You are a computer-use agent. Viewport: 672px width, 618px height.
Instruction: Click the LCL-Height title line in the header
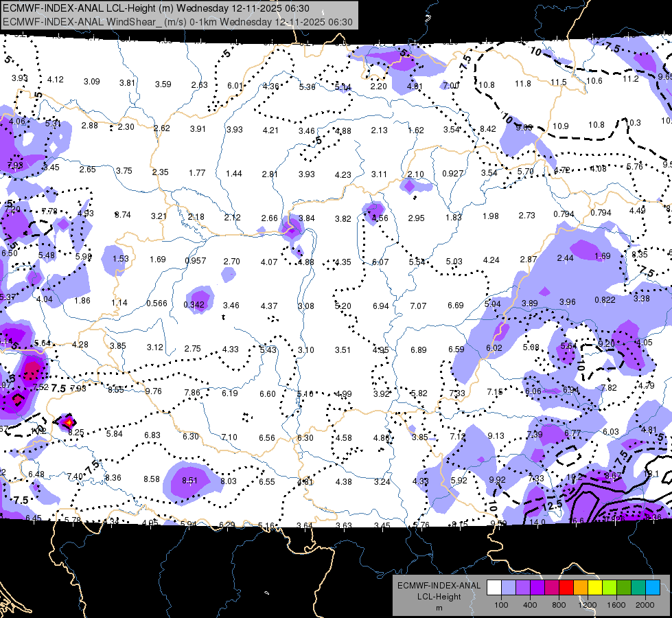point(156,8)
